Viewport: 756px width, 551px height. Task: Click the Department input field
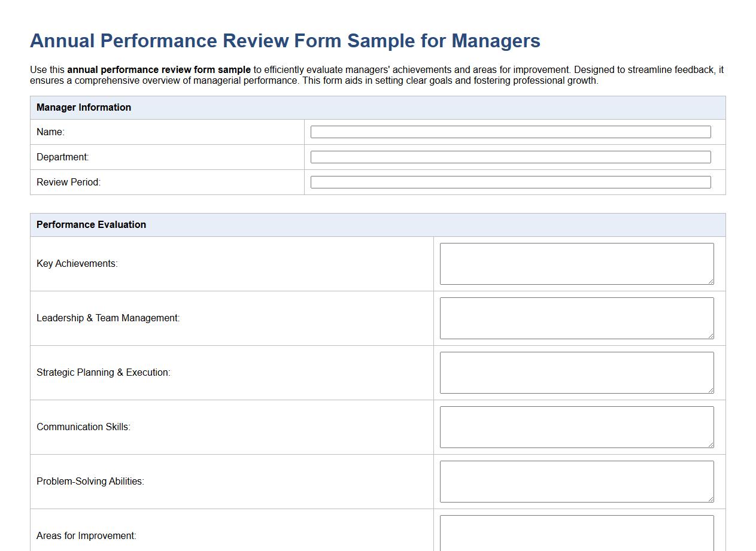point(510,157)
